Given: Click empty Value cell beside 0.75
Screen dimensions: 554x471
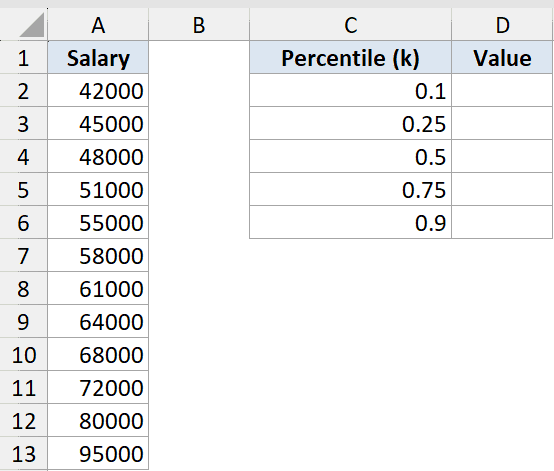Looking at the screenshot, I should pos(502,189).
